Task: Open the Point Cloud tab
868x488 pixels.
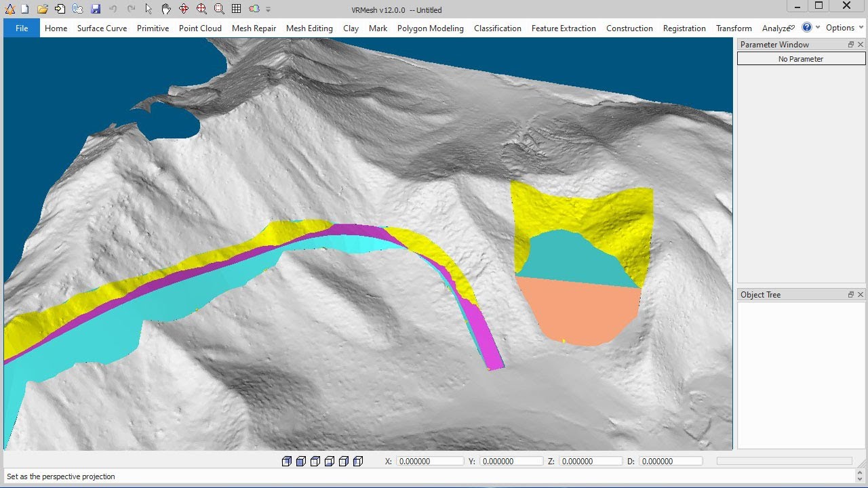Action: (x=200, y=28)
